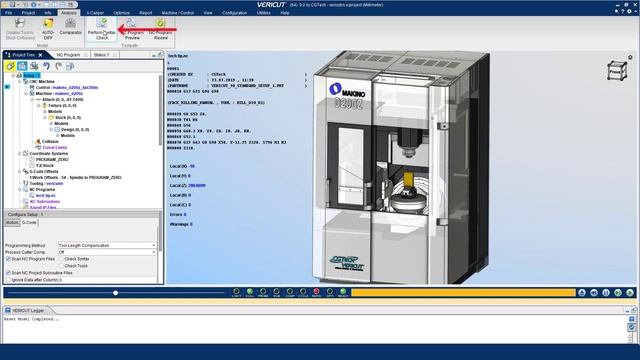Click the OPTI status light
640x360 pixels.
coord(330,292)
